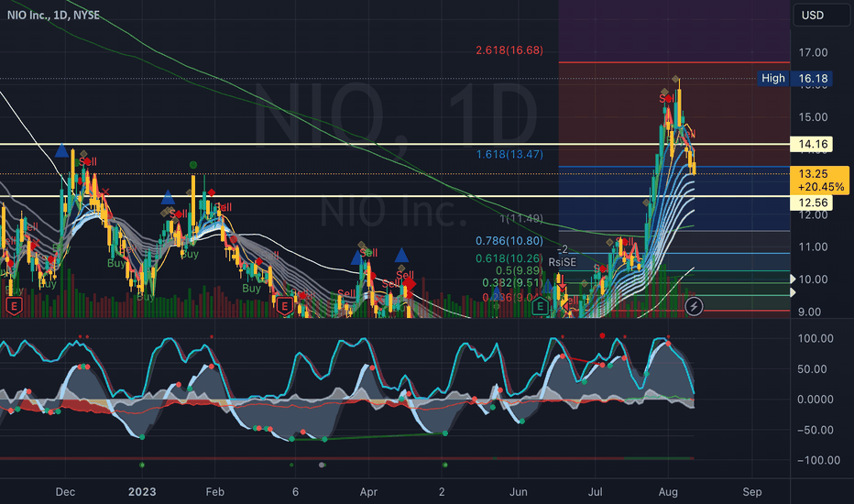Viewport: 854px width, 504px height.
Task: Click the NIO Inc., 1D, NYSE symbol title
Action: pyautogui.click(x=53, y=16)
